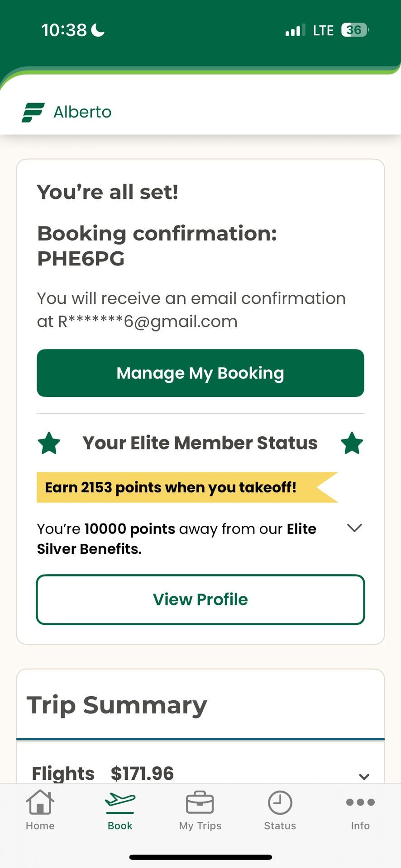Tap booking confirmation code PHE6PG
Viewport: 401px width, 868px height.
click(81, 259)
